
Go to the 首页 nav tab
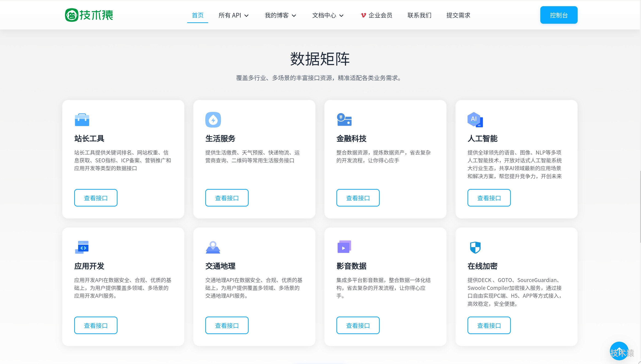tap(197, 15)
